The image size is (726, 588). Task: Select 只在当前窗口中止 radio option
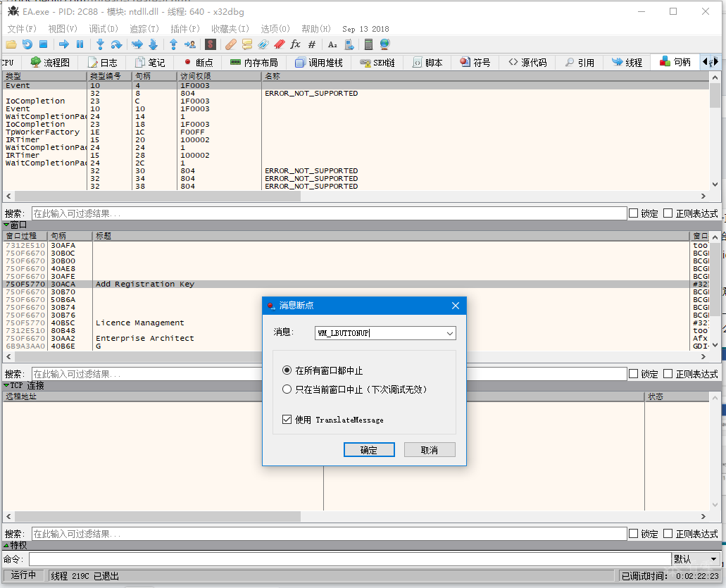[355, 389]
